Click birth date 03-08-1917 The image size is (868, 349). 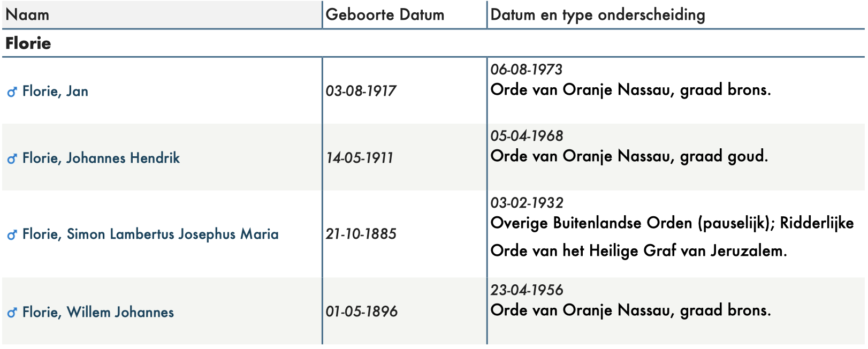click(x=361, y=91)
